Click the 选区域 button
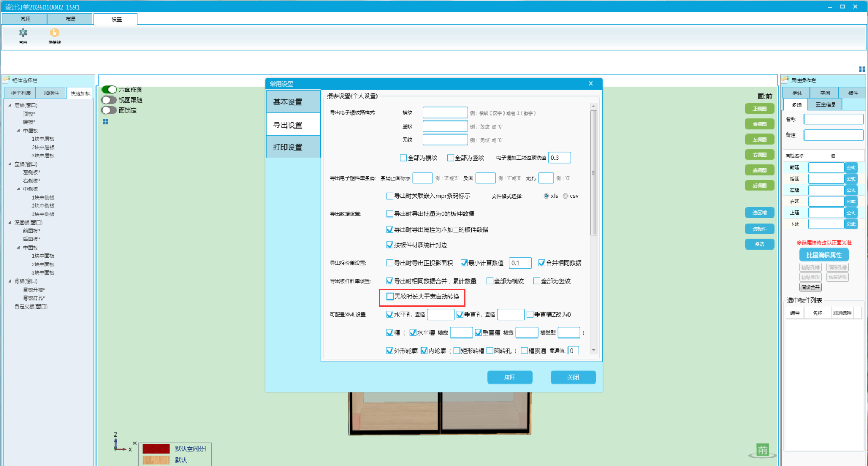This screenshot has height=466, width=868. [759, 213]
